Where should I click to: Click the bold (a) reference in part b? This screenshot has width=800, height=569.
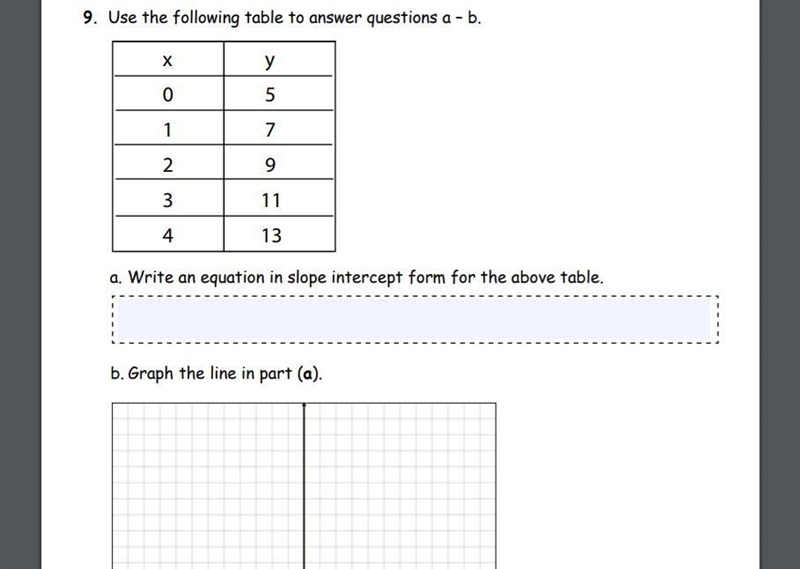(308, 374)
